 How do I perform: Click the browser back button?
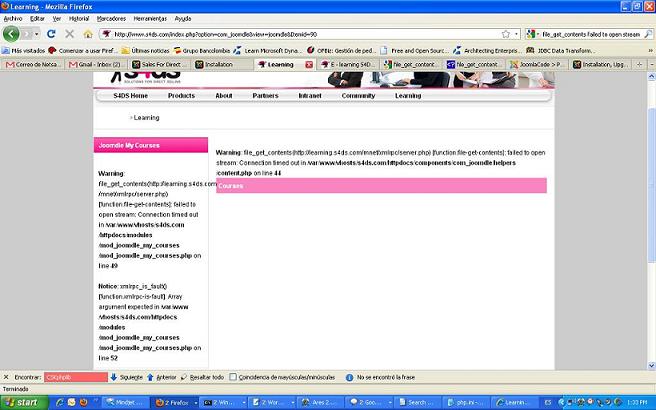point(13,33)
